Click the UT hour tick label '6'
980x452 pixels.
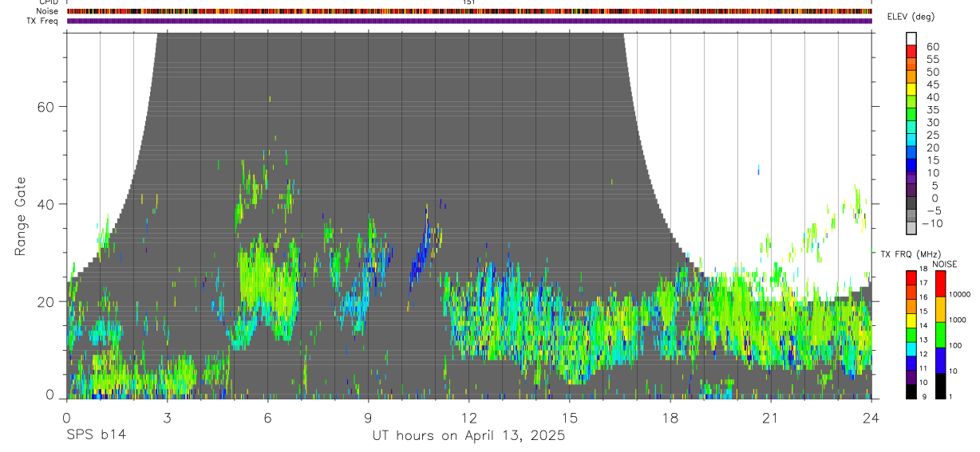coord(267,418)
